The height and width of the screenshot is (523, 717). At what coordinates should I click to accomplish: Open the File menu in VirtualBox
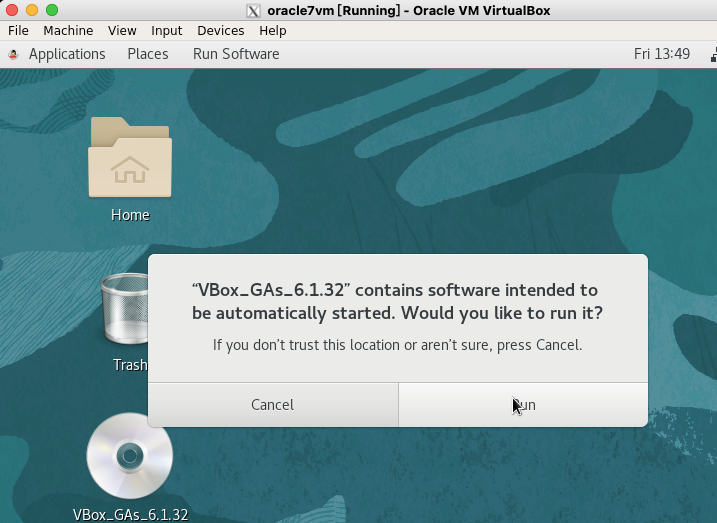pyautogui.click(x=18, y=31)
